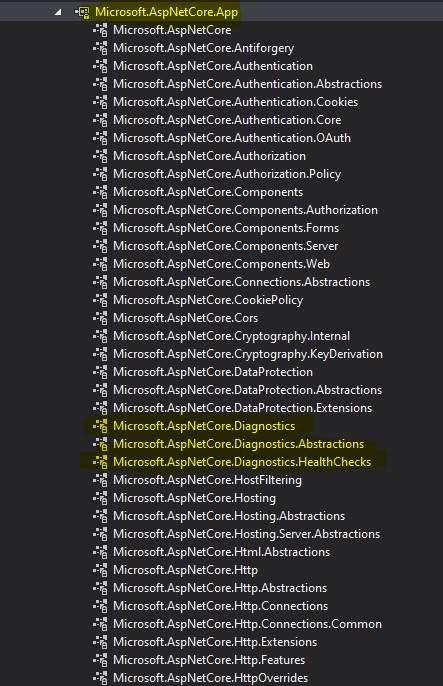
Task: Click icon beside Microsoft.AspNetCore.Http.Connections.Common
Action: (100, 624)
